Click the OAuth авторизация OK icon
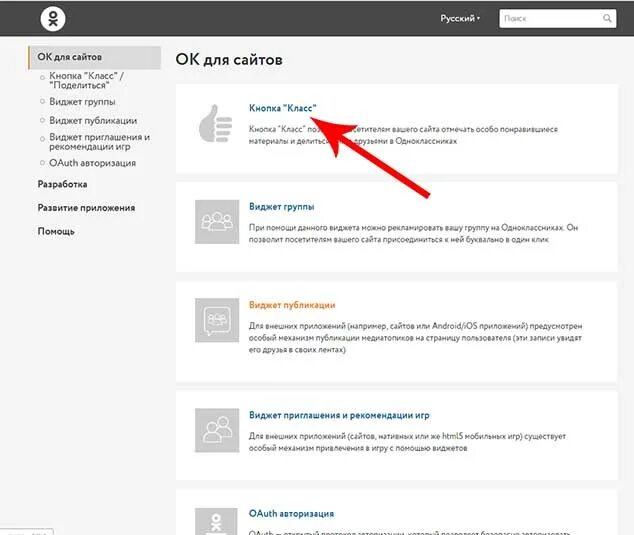634x535 pixels. [216, 521]
